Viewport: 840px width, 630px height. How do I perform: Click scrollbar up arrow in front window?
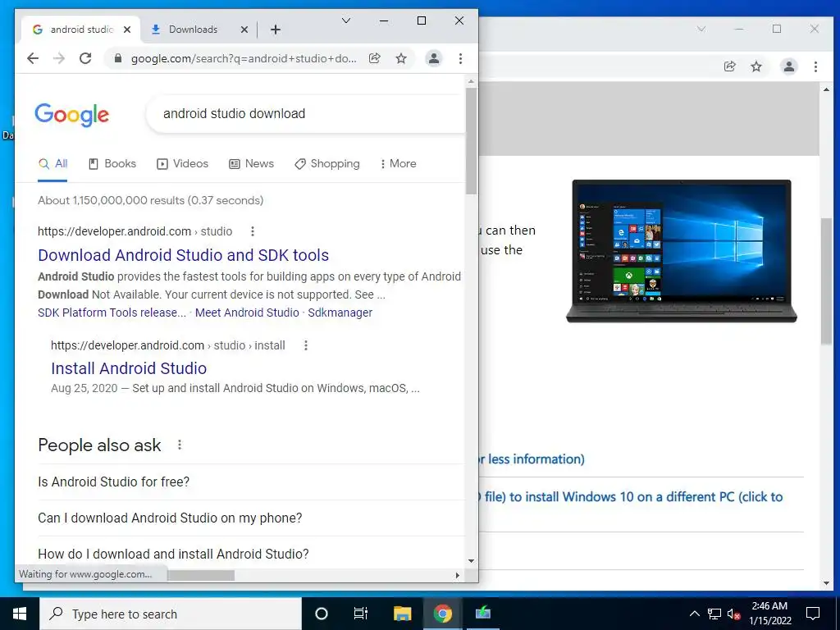[471, 81]
